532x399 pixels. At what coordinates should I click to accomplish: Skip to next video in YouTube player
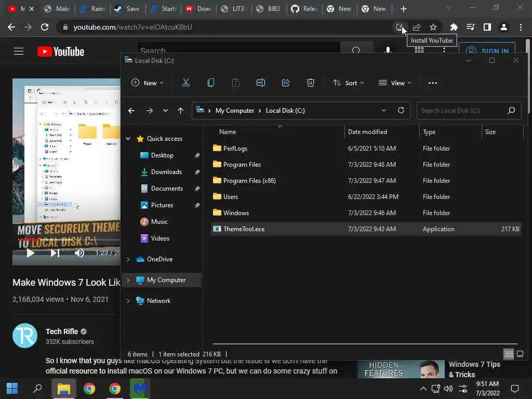click(55, 253)
